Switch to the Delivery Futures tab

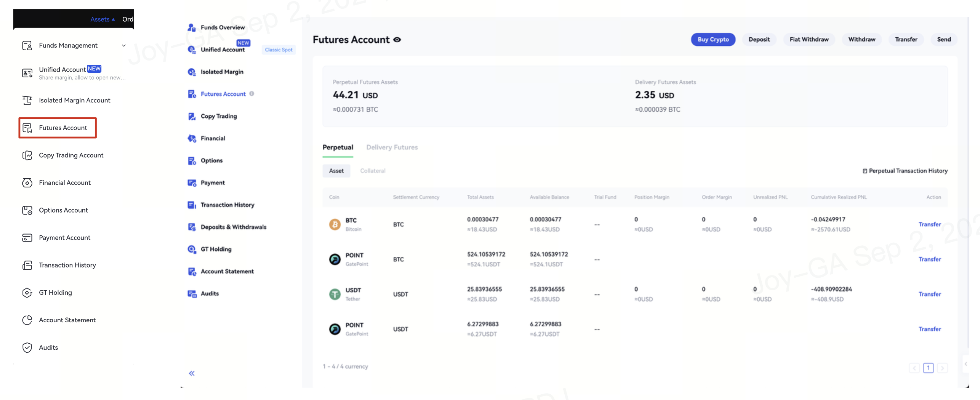pyautogui.click(x=392, y=147)
